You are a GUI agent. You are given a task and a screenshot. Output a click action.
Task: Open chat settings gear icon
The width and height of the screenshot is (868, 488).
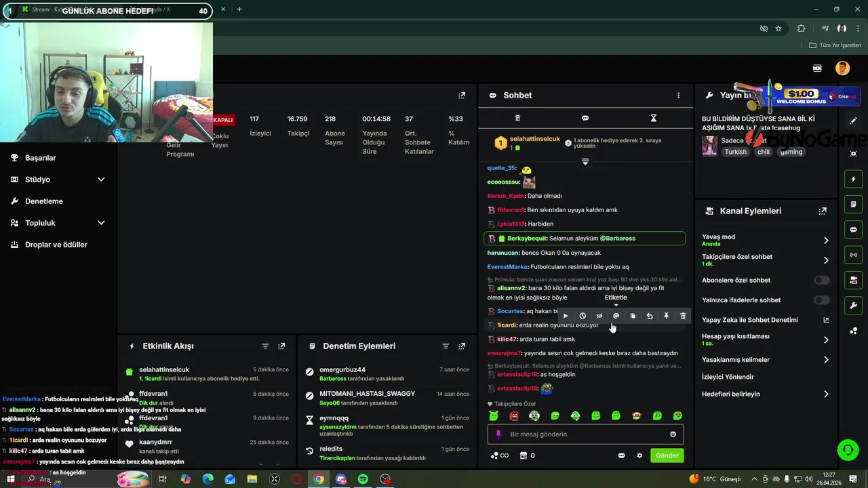point(639,455)
